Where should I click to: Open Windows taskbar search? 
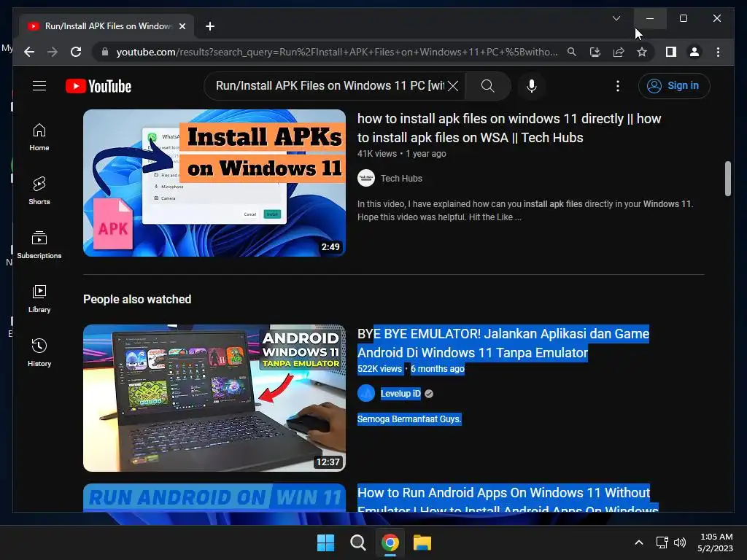(357, 542)
